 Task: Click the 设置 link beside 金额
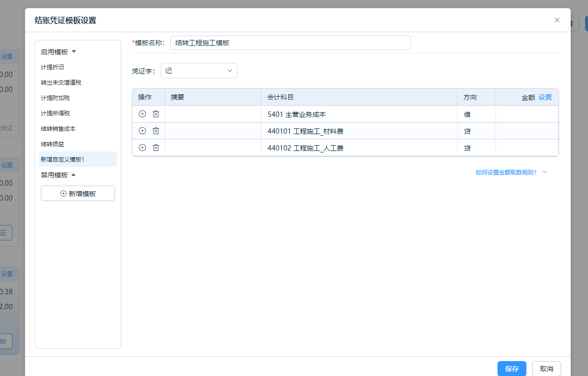point(545,97)
